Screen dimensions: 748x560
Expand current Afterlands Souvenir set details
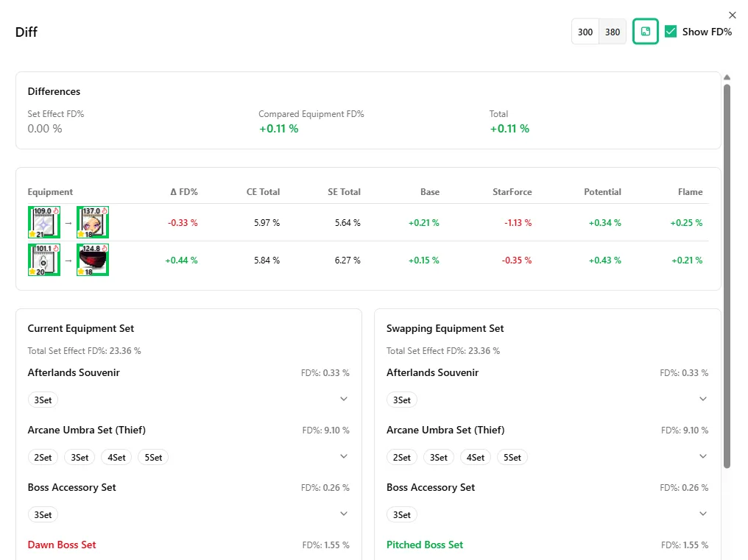[x=344, y=399]
